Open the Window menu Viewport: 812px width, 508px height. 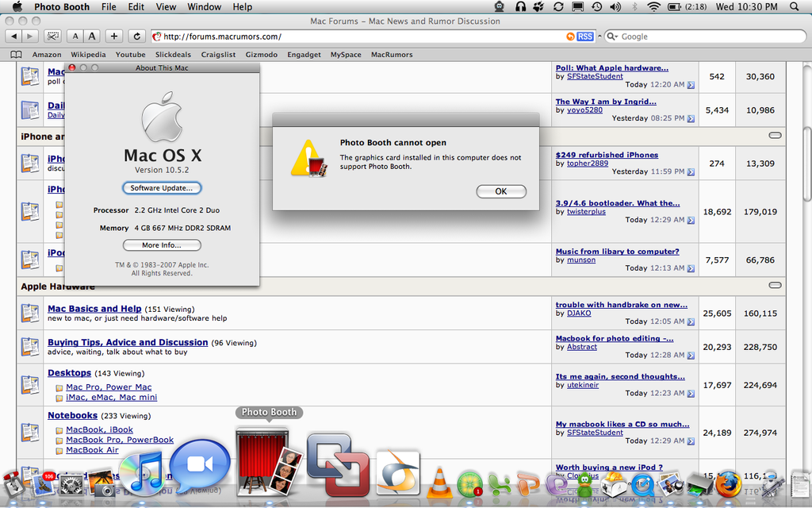pos(204,6)
